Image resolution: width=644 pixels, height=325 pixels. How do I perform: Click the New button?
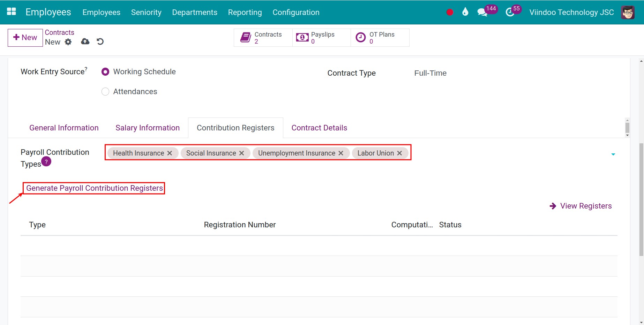pos(25,38)
